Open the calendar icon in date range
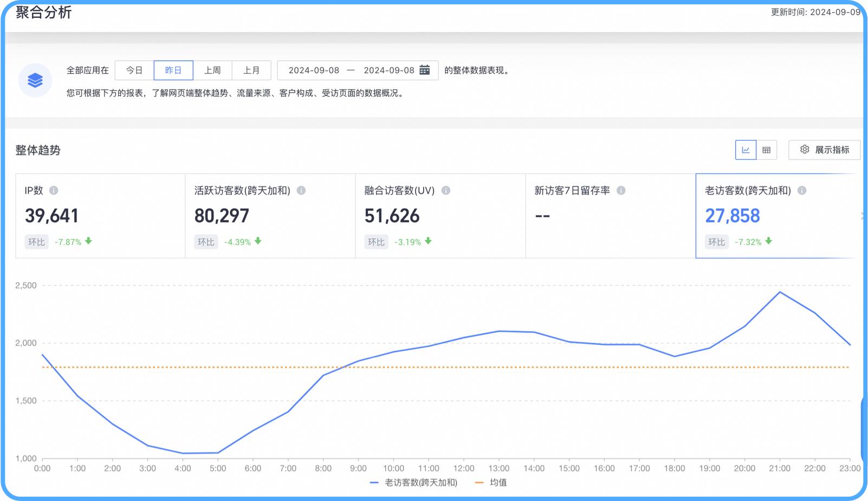 tap(425, 70)
